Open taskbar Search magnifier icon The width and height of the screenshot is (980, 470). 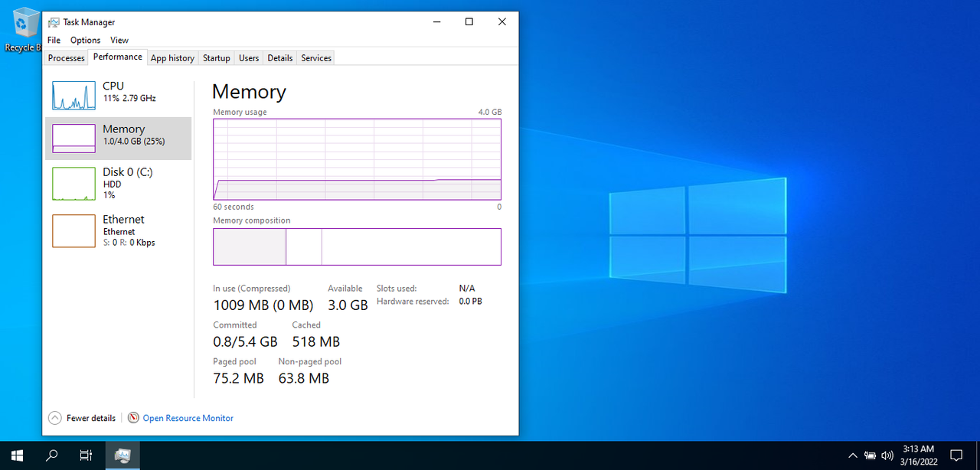coord(51,455)
